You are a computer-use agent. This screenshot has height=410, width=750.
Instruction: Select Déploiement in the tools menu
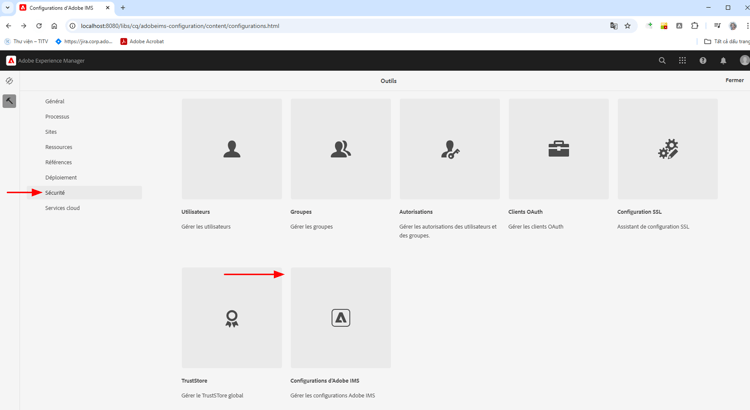[61, 177]
